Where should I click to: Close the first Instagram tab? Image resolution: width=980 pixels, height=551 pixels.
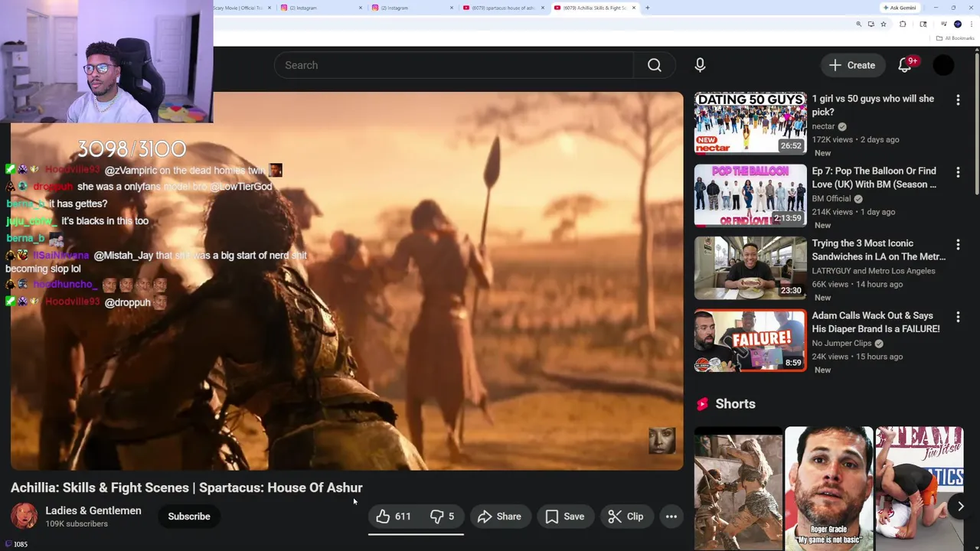pos(361,8)
